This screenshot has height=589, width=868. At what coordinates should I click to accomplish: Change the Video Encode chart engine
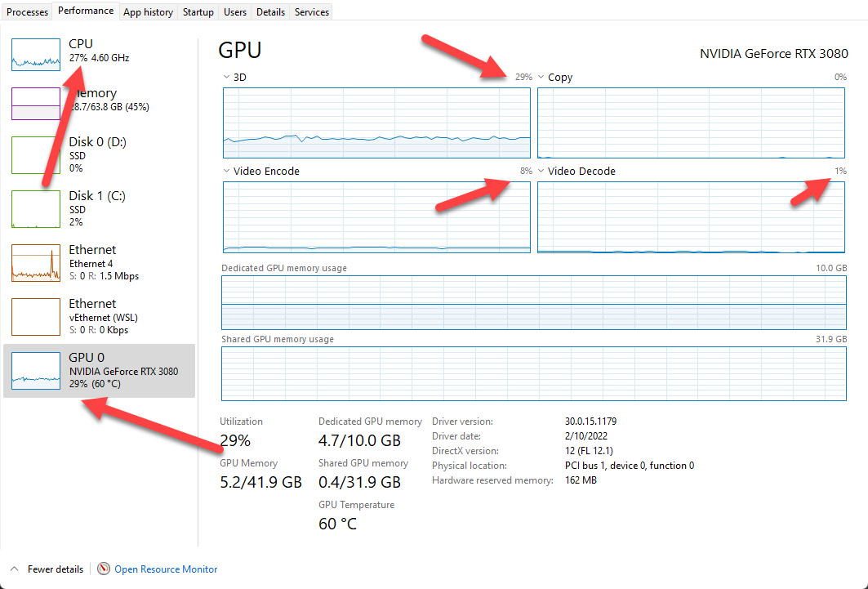tap(225, 171)
